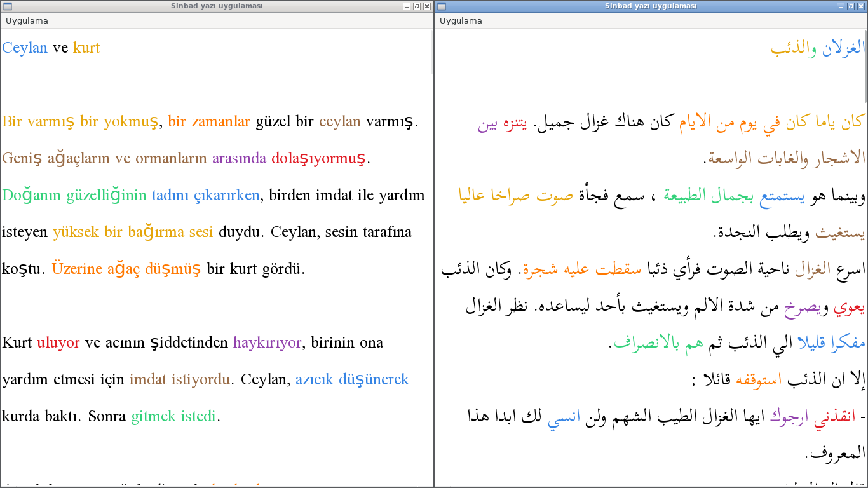This screenshot has width=868, height=488.
Task: Open the Uygulama menu in right window
Action: coord(461,20)
